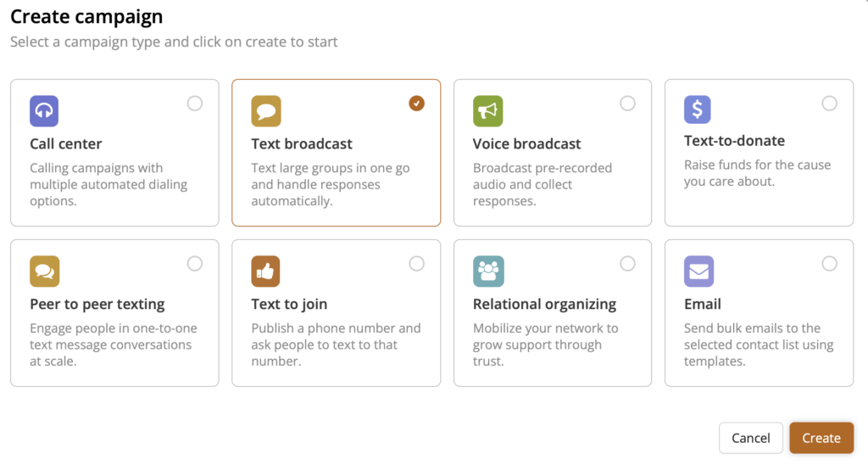Click the Text broadcast speech bubble icon
This screenshot has height=465, width=868.
click(x=266, y=111)
